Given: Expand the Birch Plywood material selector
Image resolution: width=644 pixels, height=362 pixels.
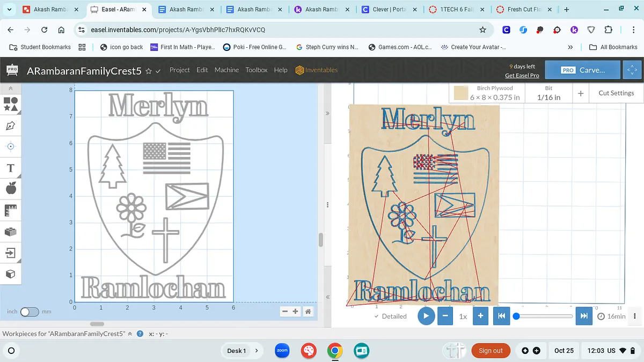Looking at the screenshot, I should [487, 93].
